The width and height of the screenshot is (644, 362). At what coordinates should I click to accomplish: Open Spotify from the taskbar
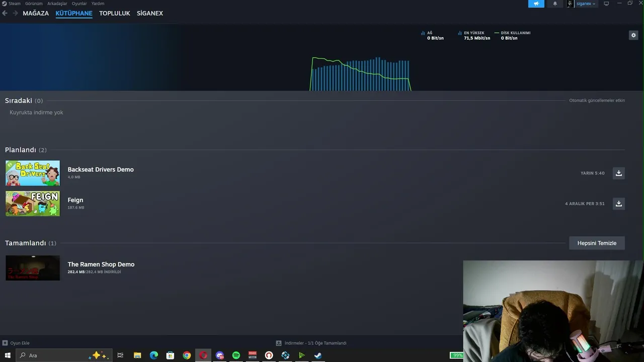[236, 355]
